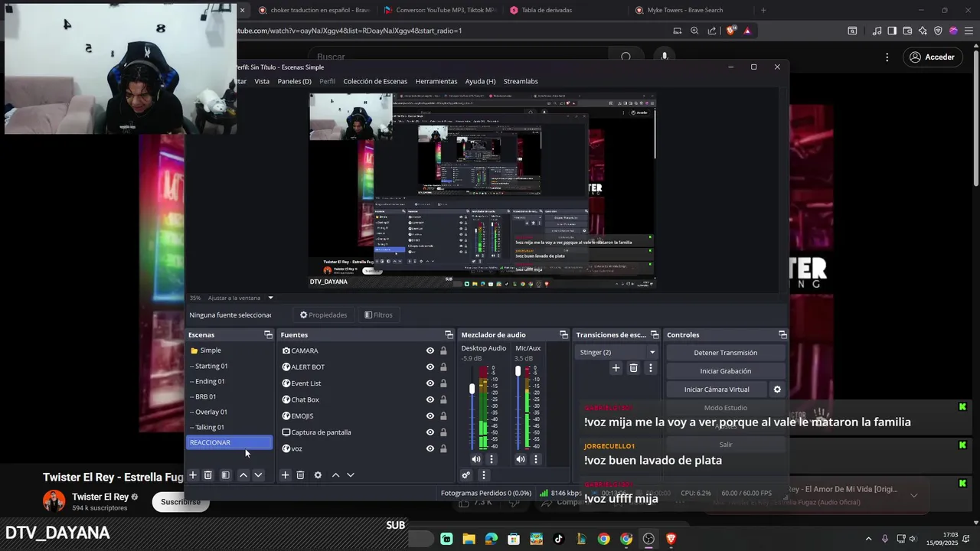Open virtual camera settings gear
This screenshot has height=551, width=980.
pos(777,390)
